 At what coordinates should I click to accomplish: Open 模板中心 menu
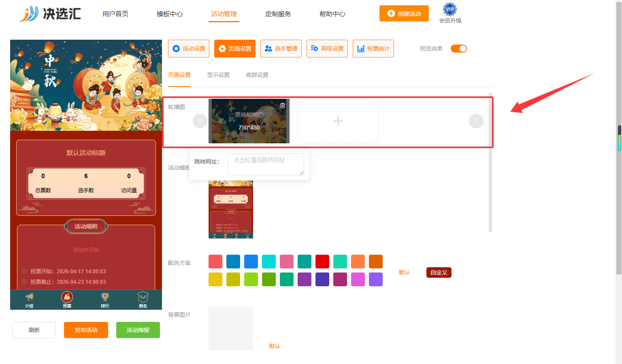(170, 14)
